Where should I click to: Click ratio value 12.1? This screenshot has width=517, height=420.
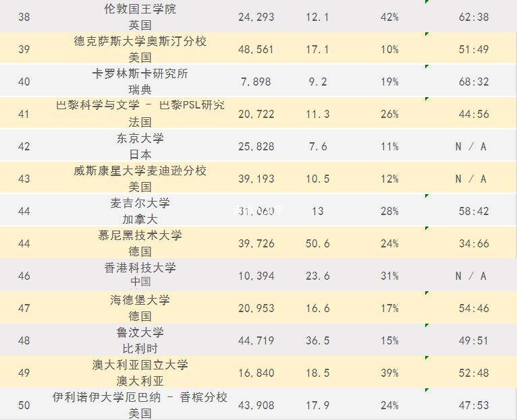(x=317, y=17)
